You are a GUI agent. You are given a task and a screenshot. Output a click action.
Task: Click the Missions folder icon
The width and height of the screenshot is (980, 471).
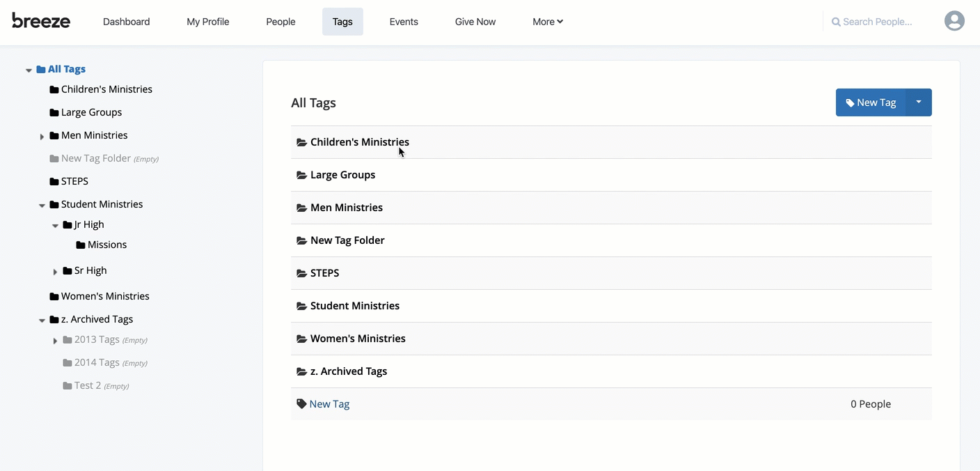[x=81, y=245]
